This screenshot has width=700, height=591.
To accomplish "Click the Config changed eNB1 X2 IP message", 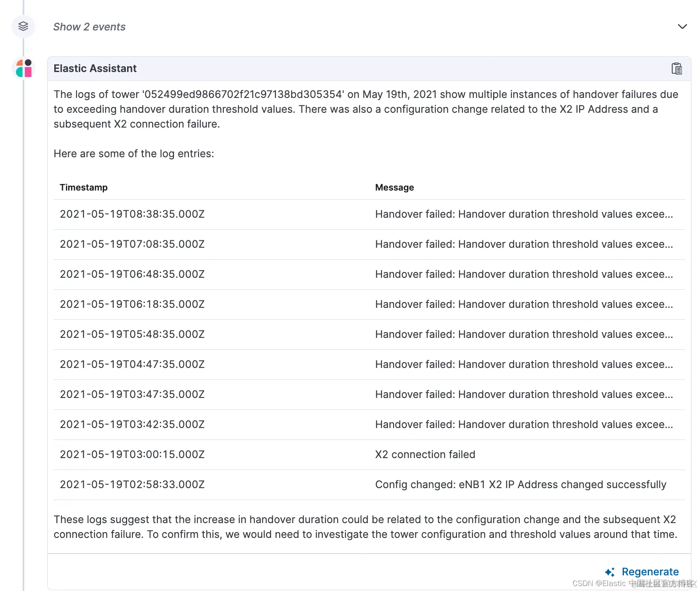I will tap(521, 484).
